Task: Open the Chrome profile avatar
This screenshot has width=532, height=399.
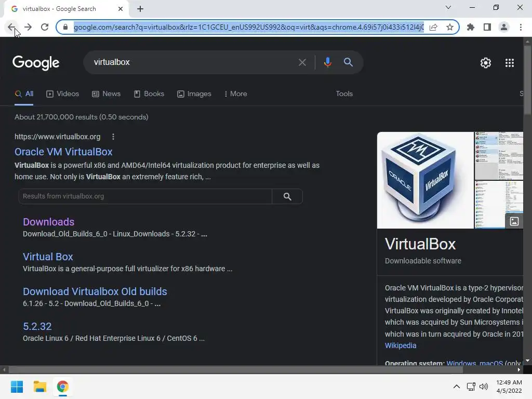Action: (x=504, y=27)
